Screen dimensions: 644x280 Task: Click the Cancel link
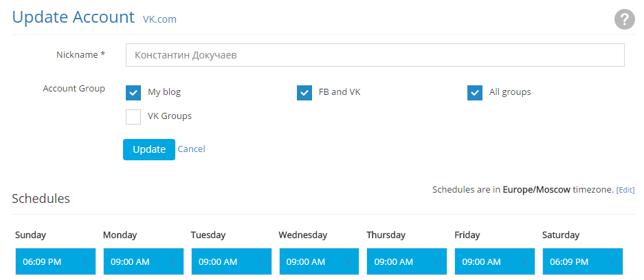191,149
